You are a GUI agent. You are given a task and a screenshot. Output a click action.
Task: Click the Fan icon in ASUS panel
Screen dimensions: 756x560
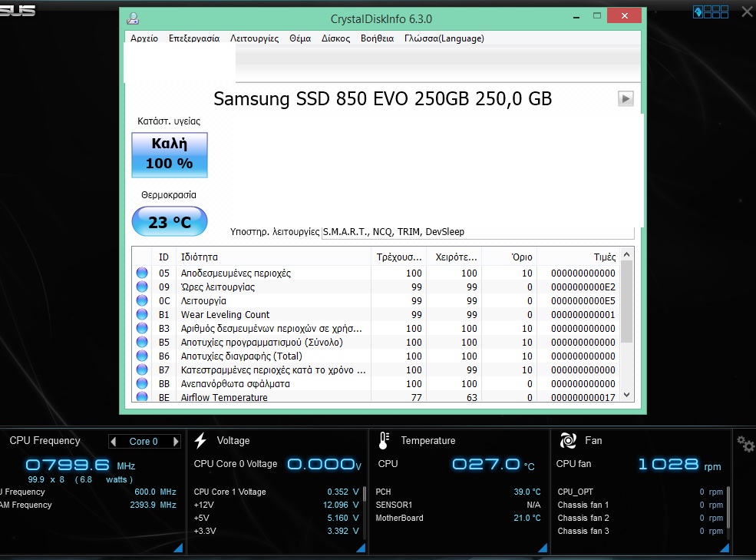pyautogui.click(x=568, y=440)
